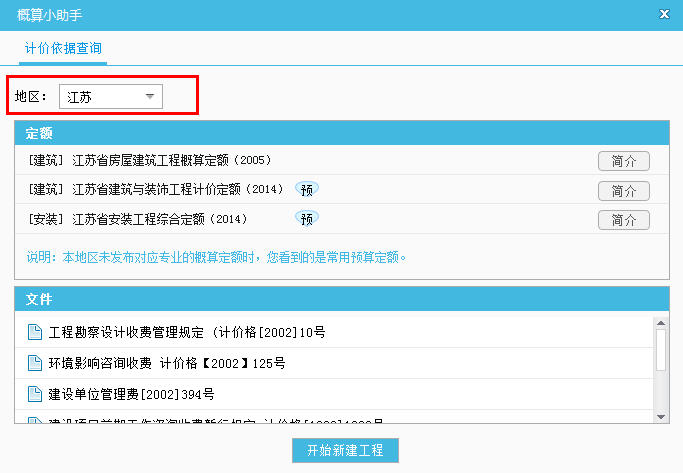Click document icon beside 工程勘察设计收费管理规定

click(x=35, y=332)
